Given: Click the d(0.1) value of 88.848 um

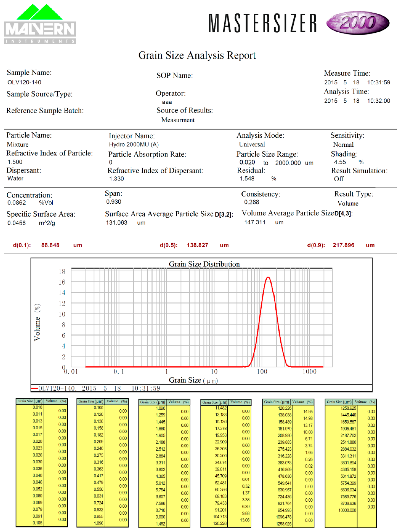Looking at the screenshot, I should [x=50, y=245].
